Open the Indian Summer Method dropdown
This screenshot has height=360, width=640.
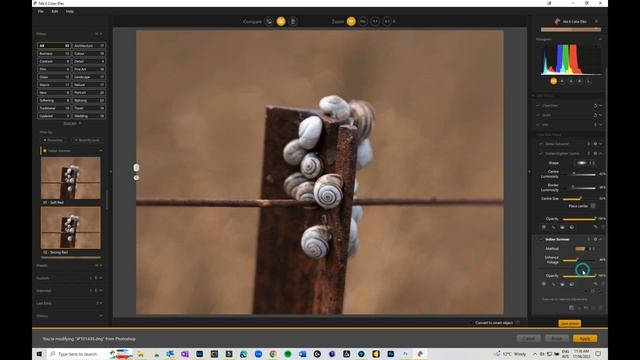pyautogui.click(x=585, y=249)
